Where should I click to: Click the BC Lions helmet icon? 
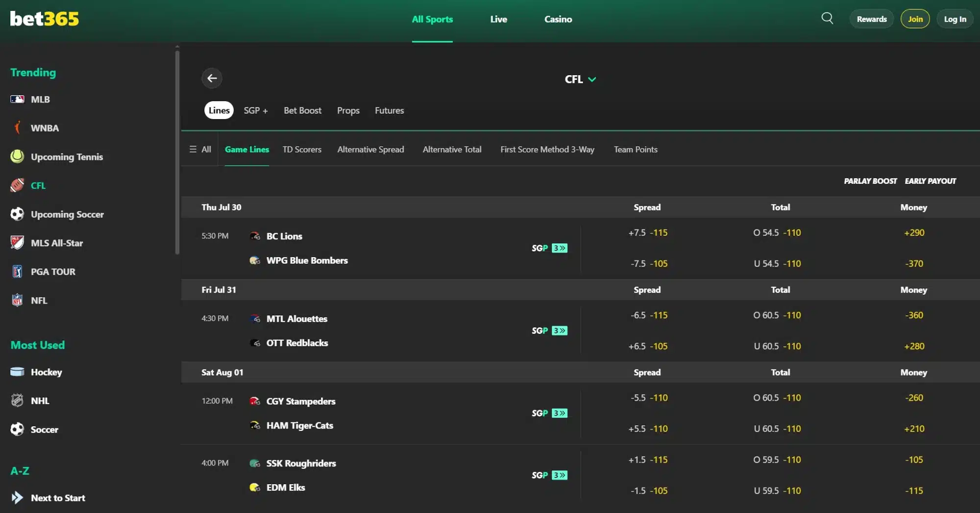click(255, 236)
